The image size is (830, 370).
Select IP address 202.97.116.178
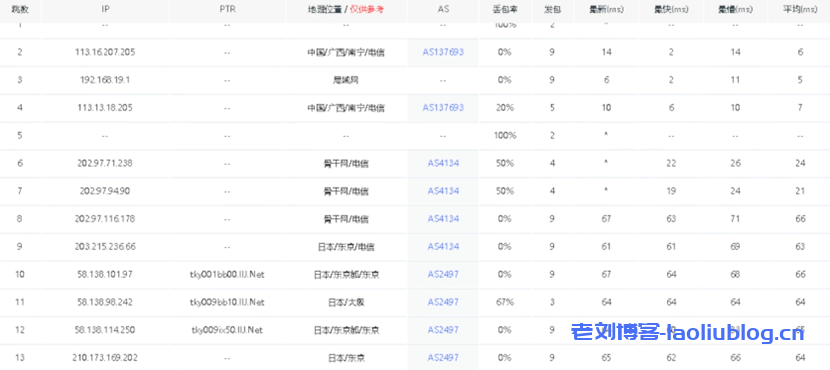tap(105, 219)
